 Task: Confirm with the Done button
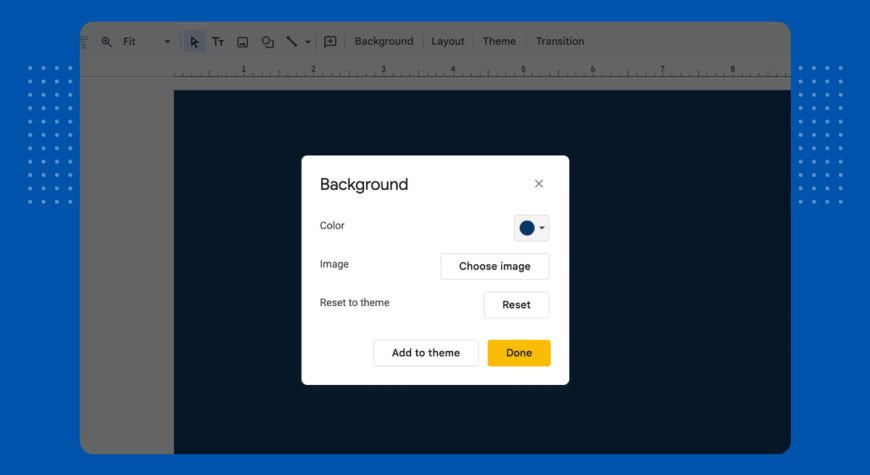[x=519, y=353]
